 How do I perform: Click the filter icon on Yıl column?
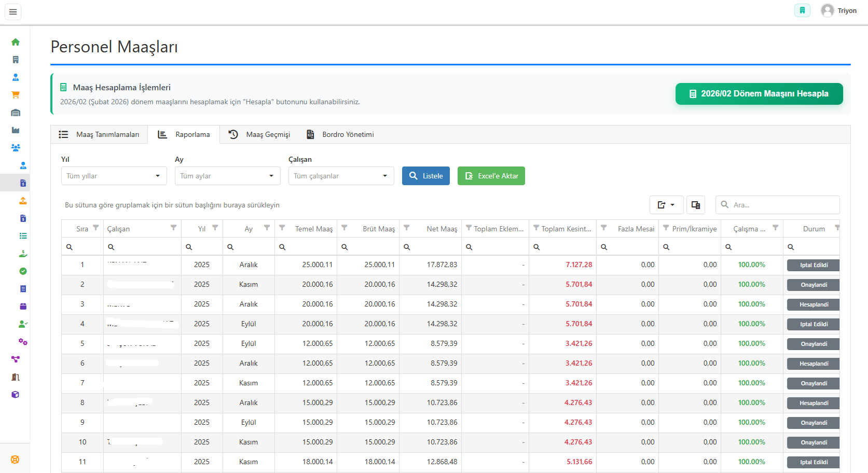point(215,228)
